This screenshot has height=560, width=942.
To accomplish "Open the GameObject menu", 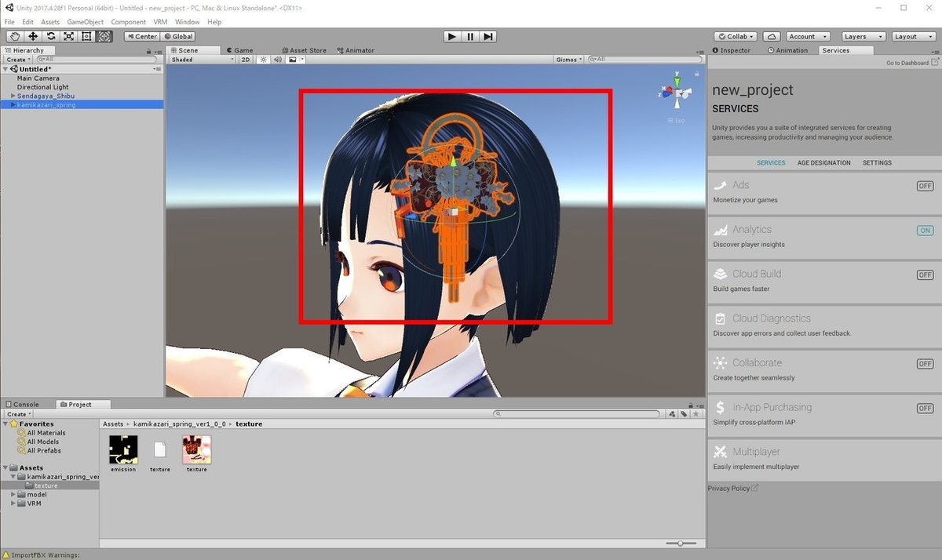I will [86, 22].
